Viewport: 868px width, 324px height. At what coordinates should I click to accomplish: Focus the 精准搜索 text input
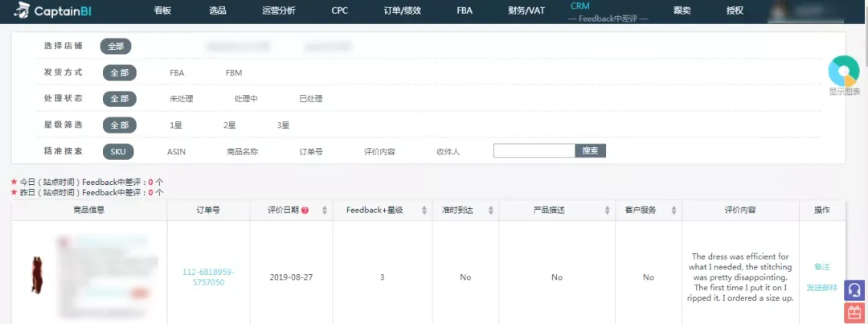(x=534, y=150)
